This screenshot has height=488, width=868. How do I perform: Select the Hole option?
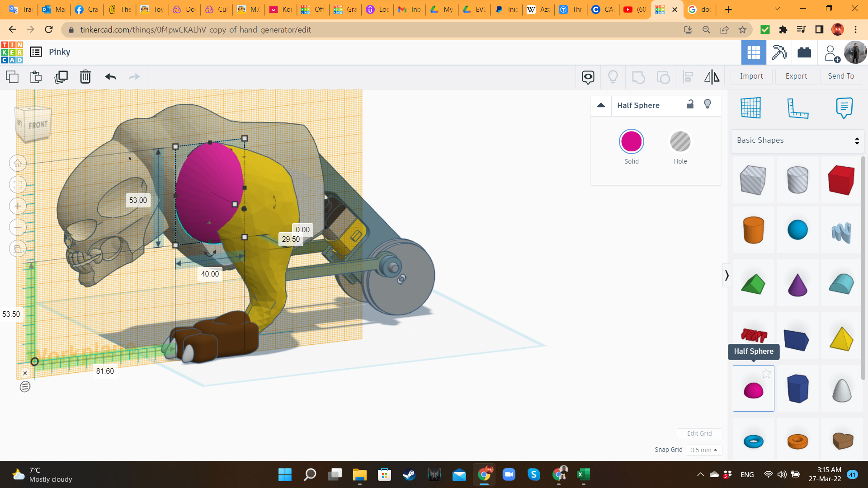[x=680, y=142]
